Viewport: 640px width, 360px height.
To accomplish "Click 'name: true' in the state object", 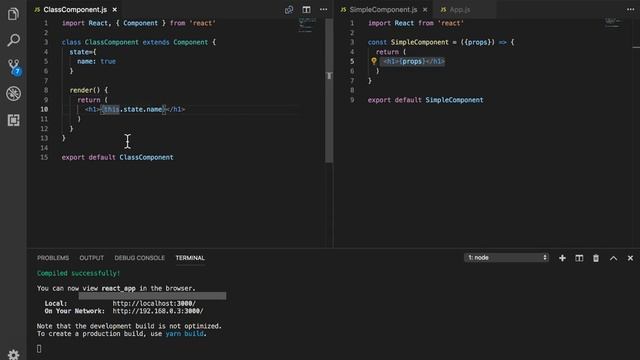I will tap(96, 61).
